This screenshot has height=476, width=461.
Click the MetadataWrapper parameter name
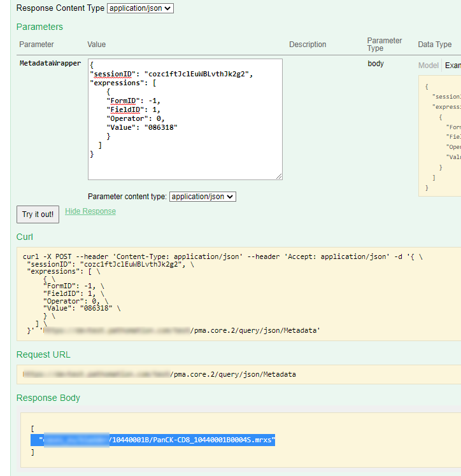click(50, 64)
